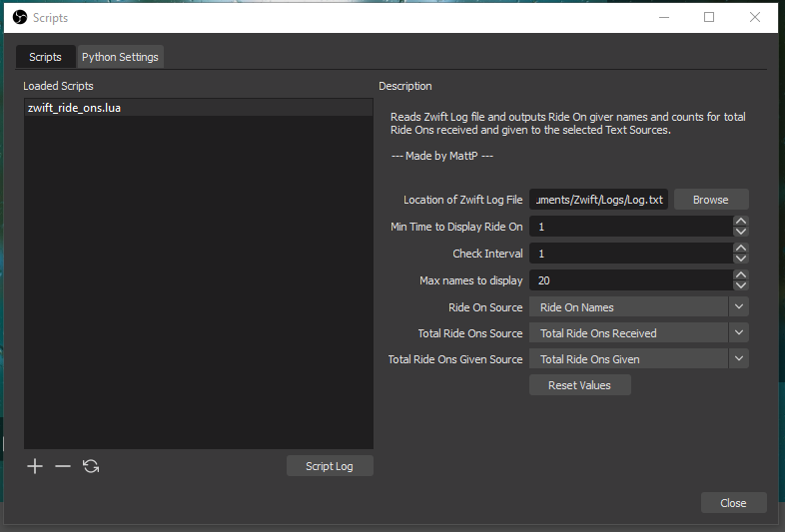Select zwift_ride_ons.lua in Loaded Scripts
Screen dimensions: 785x532
pos(75,107)
